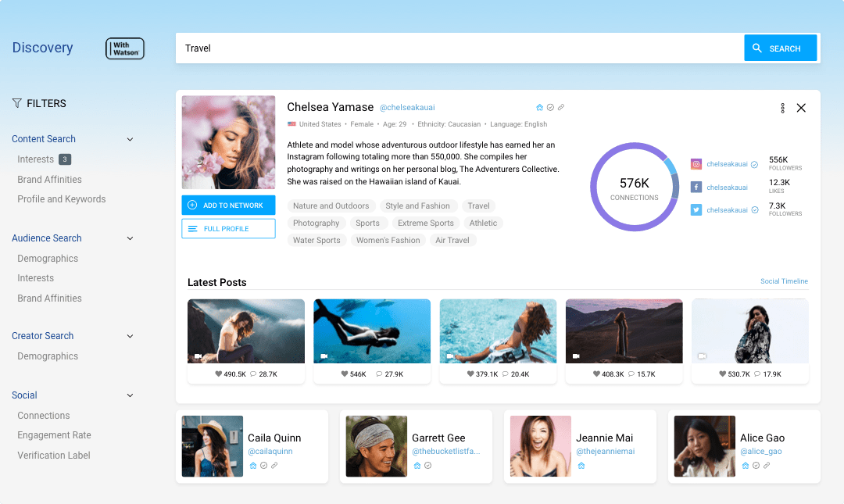Click the comment icon on the 27.9K post
The image size is (844, 504).
379,374
